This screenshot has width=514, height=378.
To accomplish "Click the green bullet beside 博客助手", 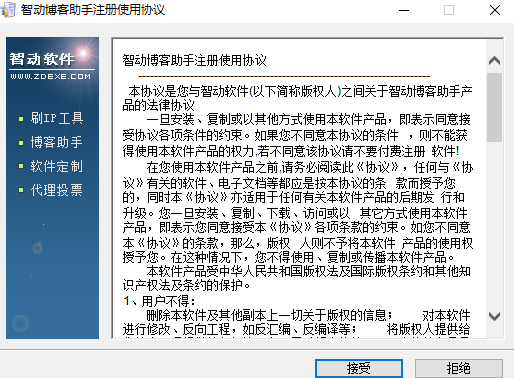I will pyautogui.click(x=21, y=143).
